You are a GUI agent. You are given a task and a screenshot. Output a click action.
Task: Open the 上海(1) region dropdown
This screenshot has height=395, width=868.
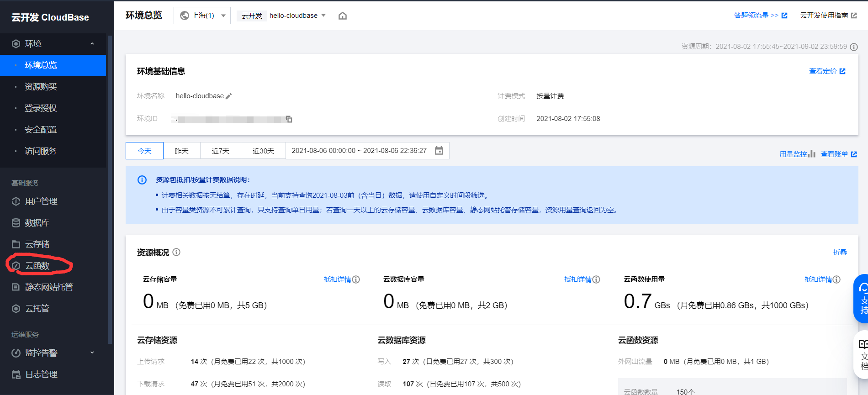[202, 16]
